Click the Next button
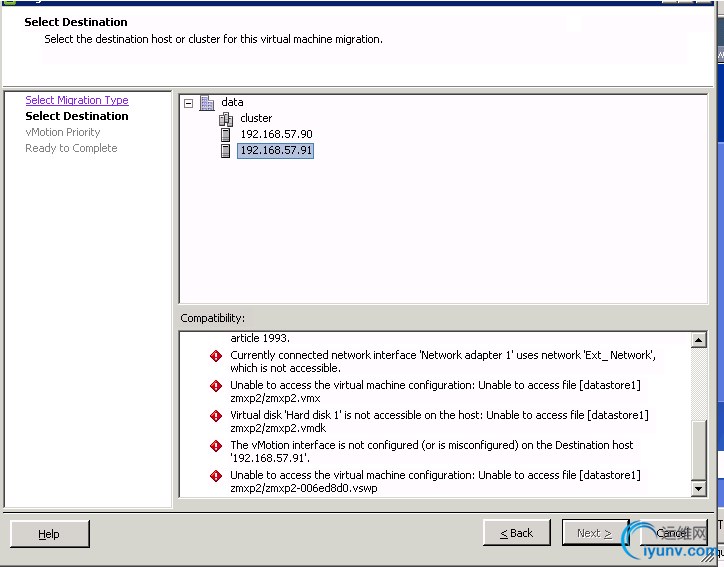 point(595,533)
